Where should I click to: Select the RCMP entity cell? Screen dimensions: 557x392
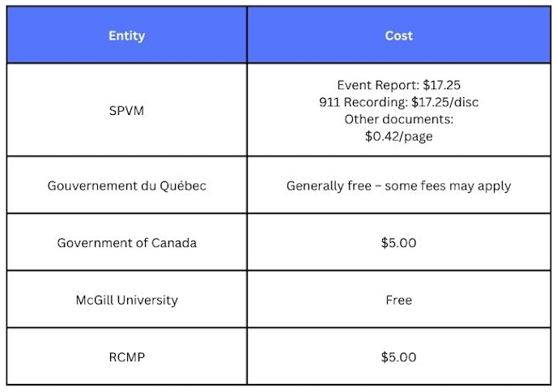click(127, 357)
